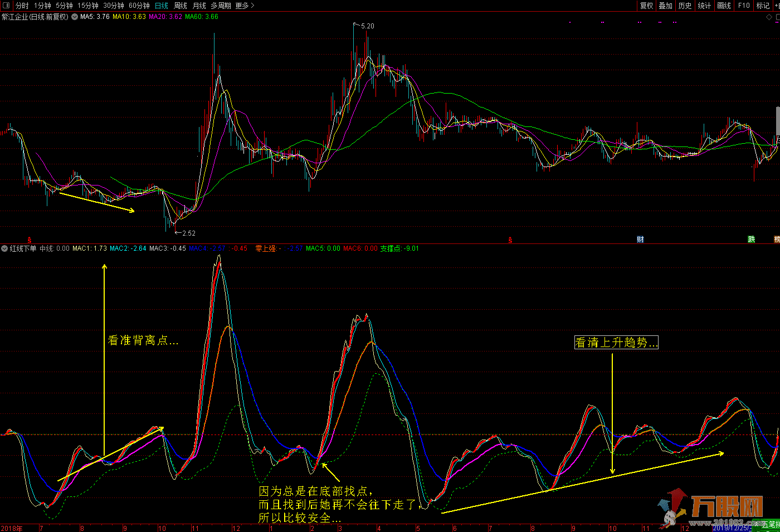Click the 标记 mark tool
The image size is (780, 532).
(763, 6)
